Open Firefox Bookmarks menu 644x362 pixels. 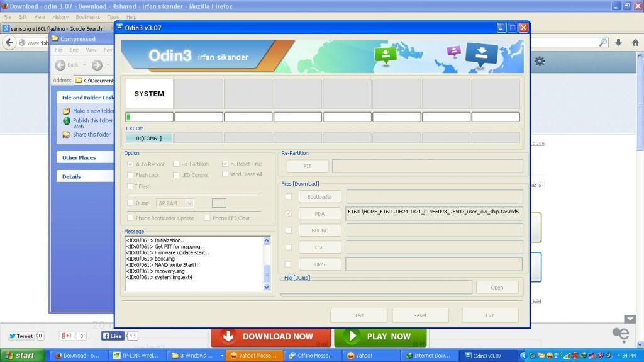point(88,17)
